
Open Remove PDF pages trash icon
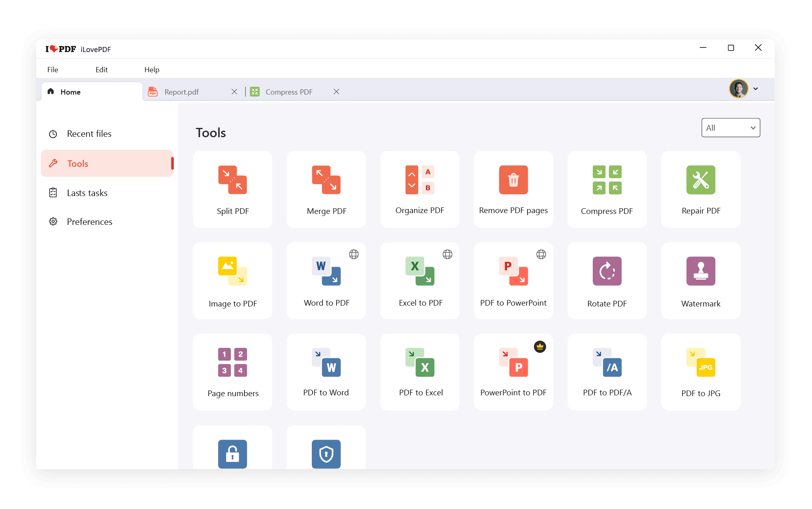tap(513, 180)
